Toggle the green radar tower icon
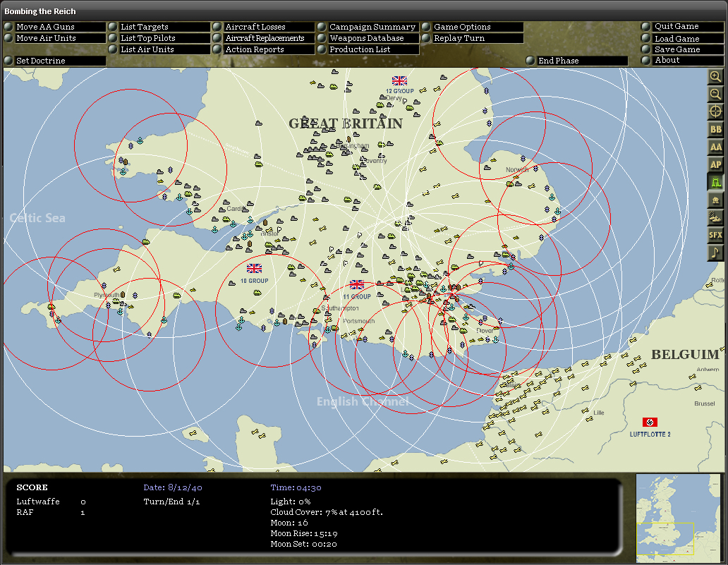 pyautogui.click(x=715, y=182)
